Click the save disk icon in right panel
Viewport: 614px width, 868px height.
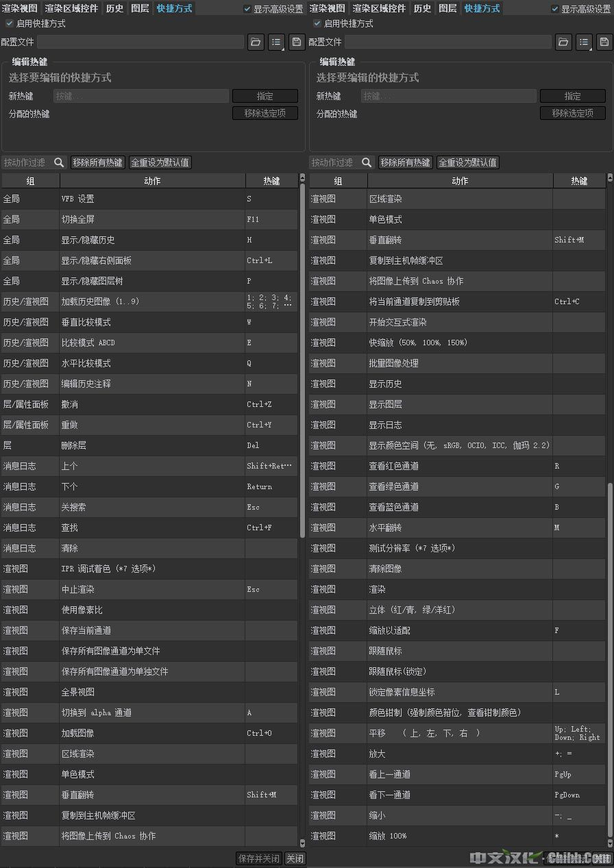click(x=604, y=42)
